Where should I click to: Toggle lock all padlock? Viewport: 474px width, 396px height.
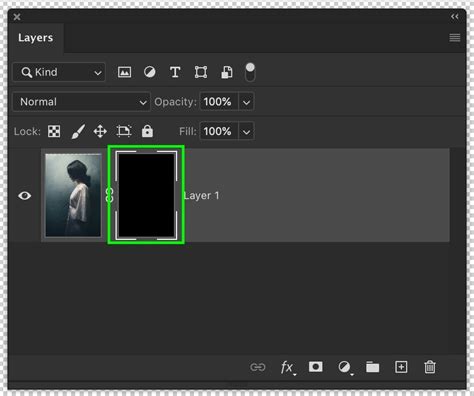[147, 131]
